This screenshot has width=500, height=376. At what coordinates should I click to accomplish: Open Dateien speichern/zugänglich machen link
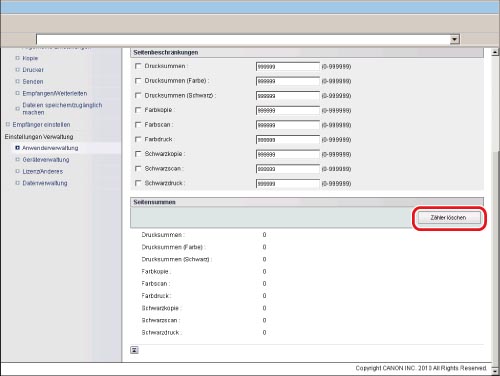[x=62, y=109]
